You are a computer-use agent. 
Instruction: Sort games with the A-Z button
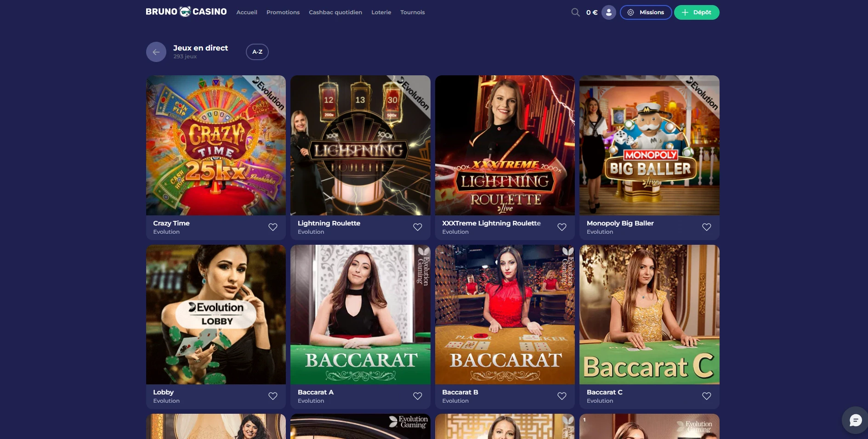point(257,52)
